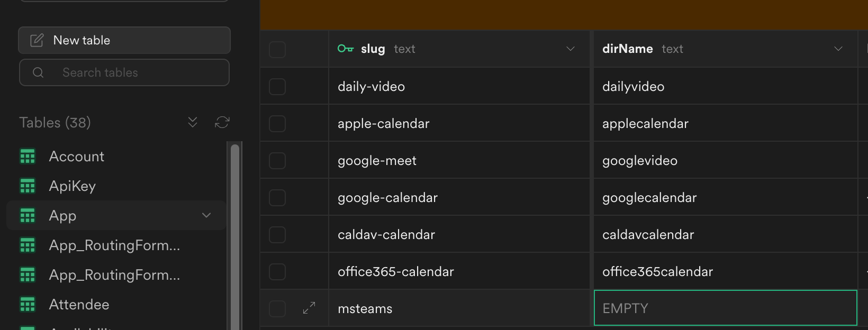Click the key icon beside slug column

(x=346, y=48)
